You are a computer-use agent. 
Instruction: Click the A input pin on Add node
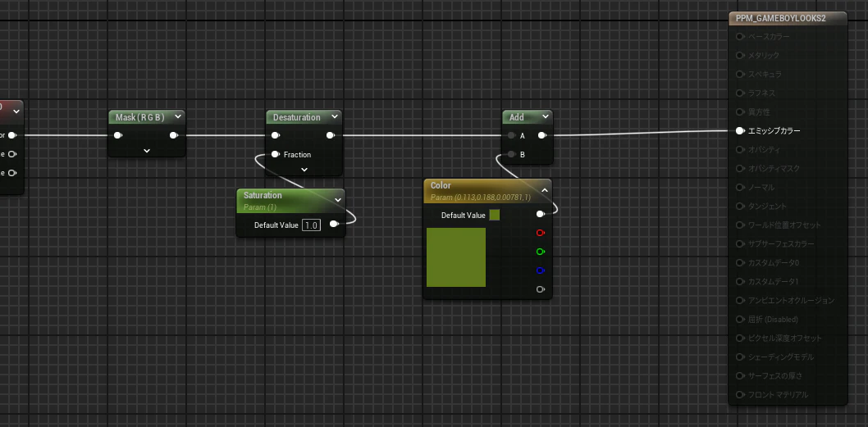point(511,135)
